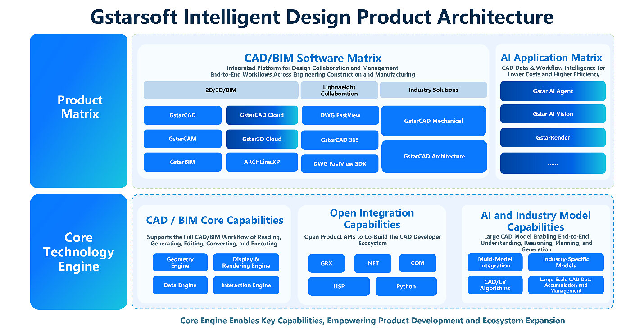This screenshot has height=330, width=644.
Task: Click the Core Technology Engine panel
Action: pyautogui.click(x=79, y=252)
